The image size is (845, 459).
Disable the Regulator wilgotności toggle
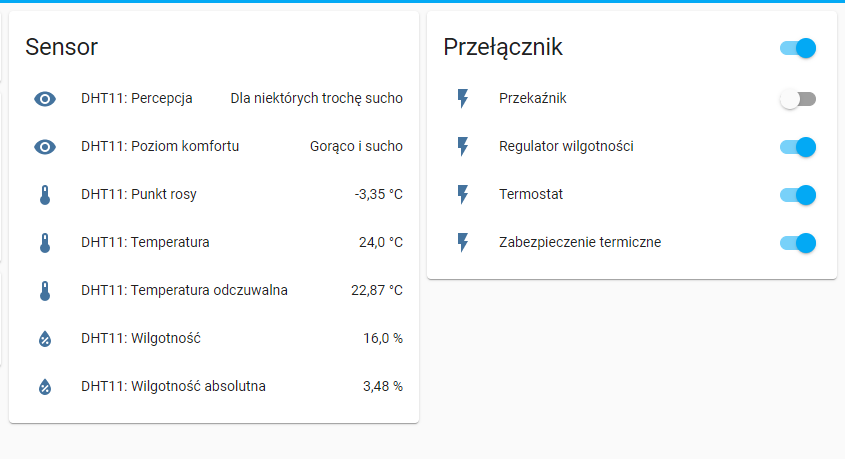(x=798, y=147)
